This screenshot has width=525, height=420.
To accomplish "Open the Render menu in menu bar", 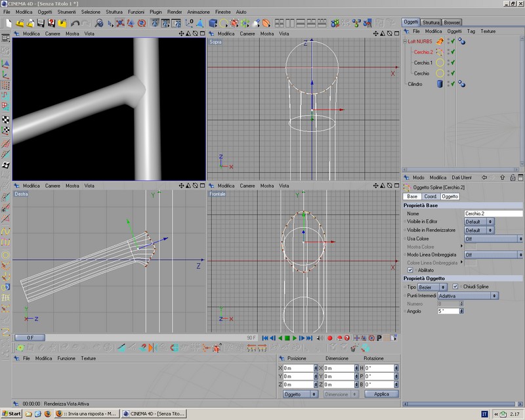I will click(x=175, y=12).
